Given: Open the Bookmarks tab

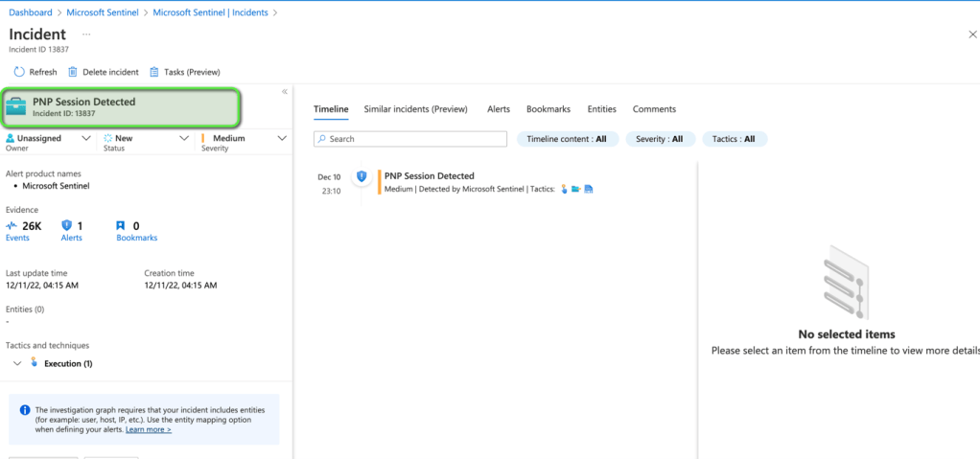Looking at the screenshot, I should pos(548,109).
